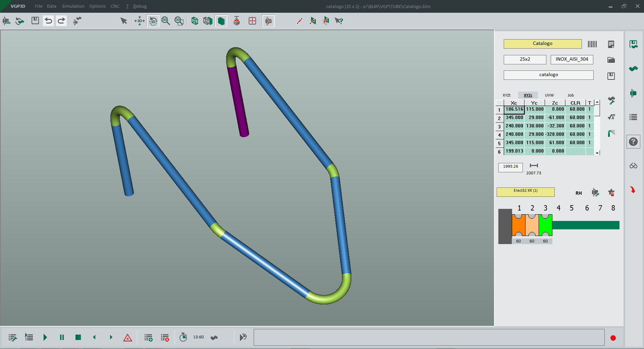Toggle solid shaded view mode
This screenshot has width=644, height=349.
(x=221, y=21)
